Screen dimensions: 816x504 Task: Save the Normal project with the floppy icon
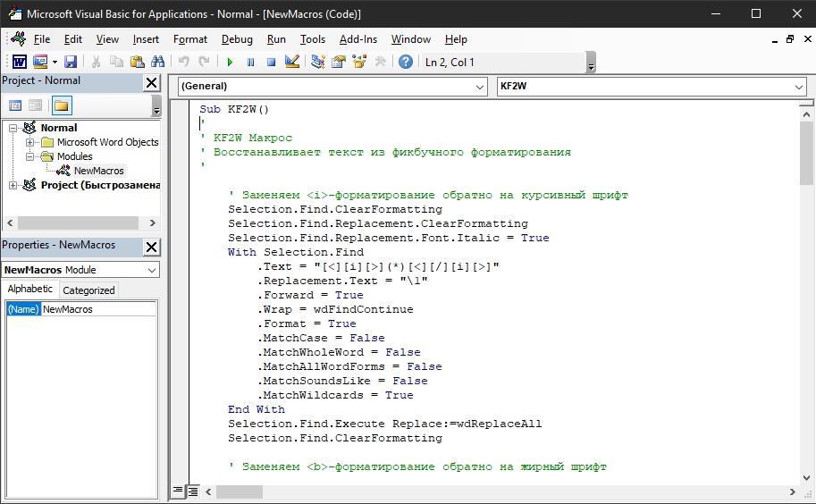pos(71,62)
